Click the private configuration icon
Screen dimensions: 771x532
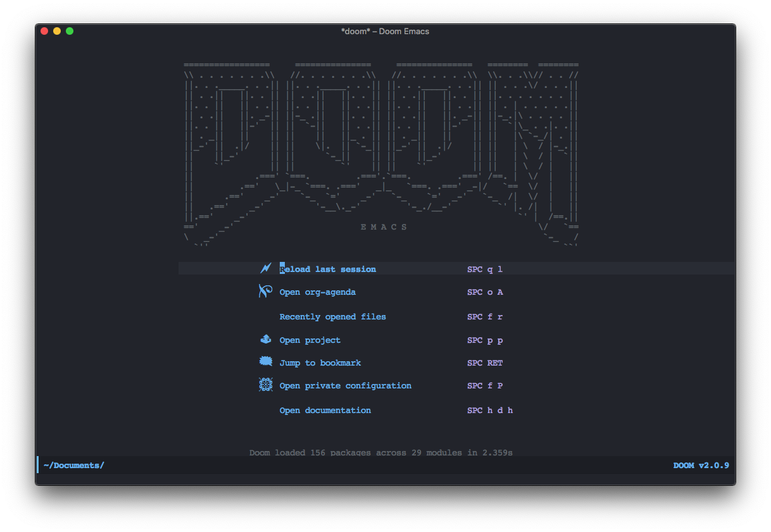pos(266,385)
